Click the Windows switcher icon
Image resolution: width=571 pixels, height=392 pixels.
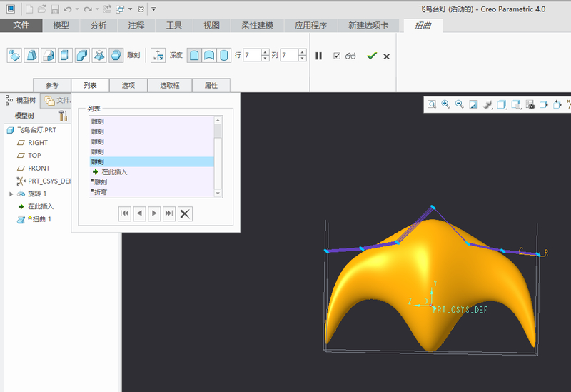(x=120, y=9)
